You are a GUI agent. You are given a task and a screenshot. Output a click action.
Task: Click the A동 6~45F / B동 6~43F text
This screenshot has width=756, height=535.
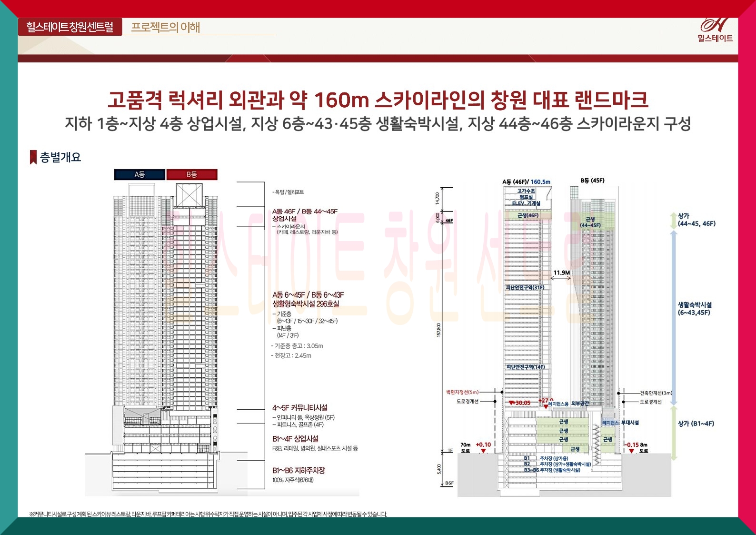(308, 295)
